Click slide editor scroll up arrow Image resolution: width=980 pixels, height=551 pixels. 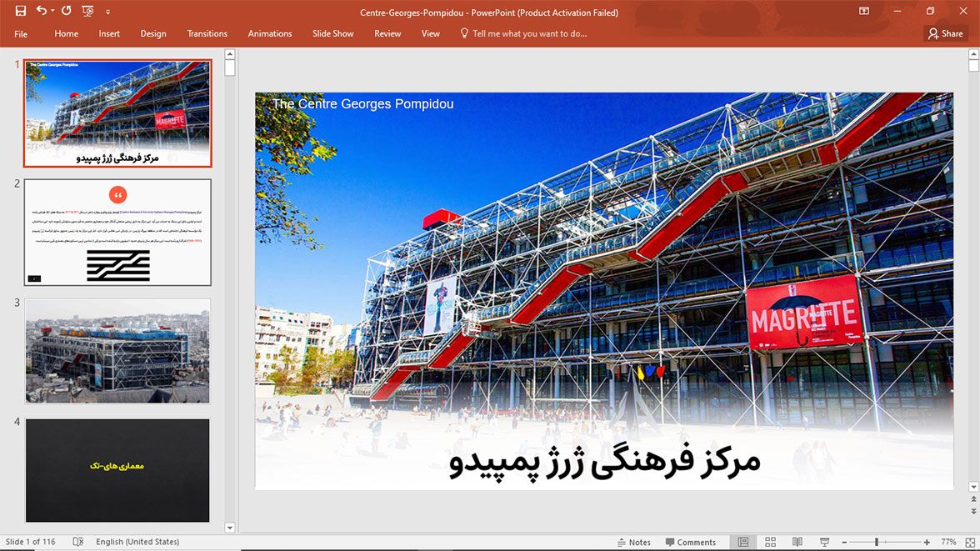tap(973, 54)
